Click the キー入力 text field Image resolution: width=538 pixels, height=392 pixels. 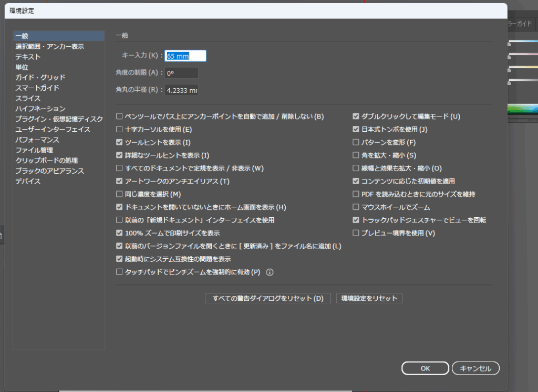pyautogui.click(x=185, y=56)
